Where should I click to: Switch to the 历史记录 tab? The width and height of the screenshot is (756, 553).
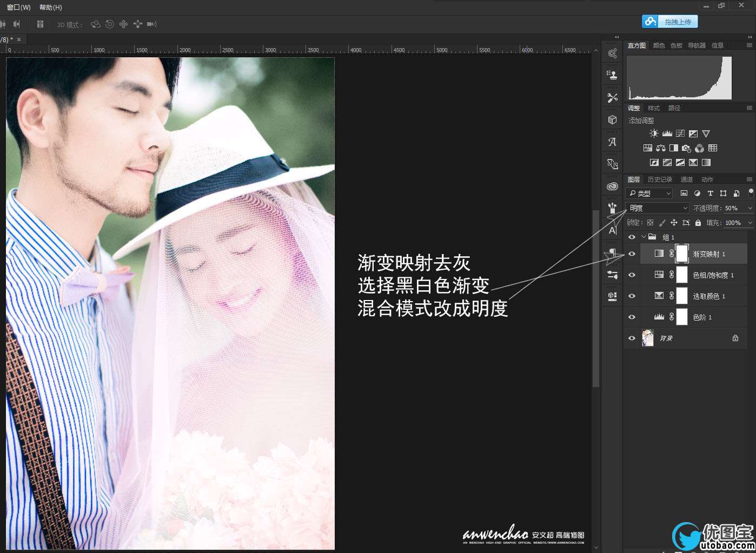click(660, 179)
